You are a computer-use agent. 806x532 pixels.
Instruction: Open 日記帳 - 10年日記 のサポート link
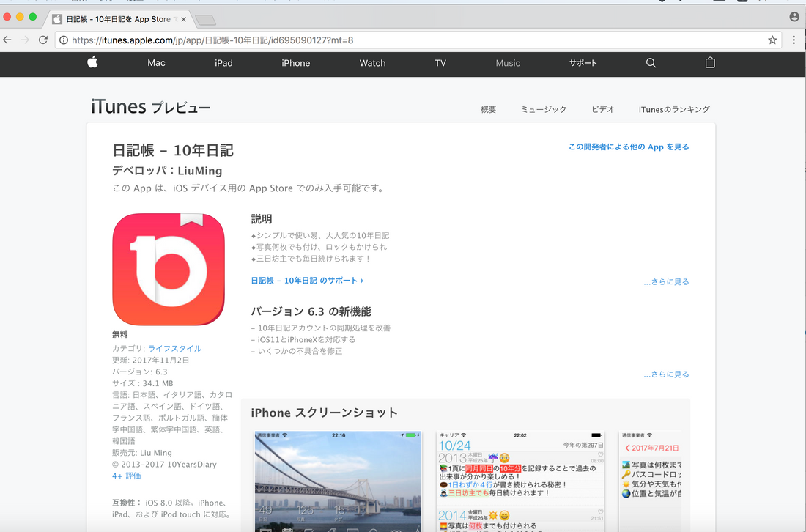pyautogui.click(x=308, y=281)
